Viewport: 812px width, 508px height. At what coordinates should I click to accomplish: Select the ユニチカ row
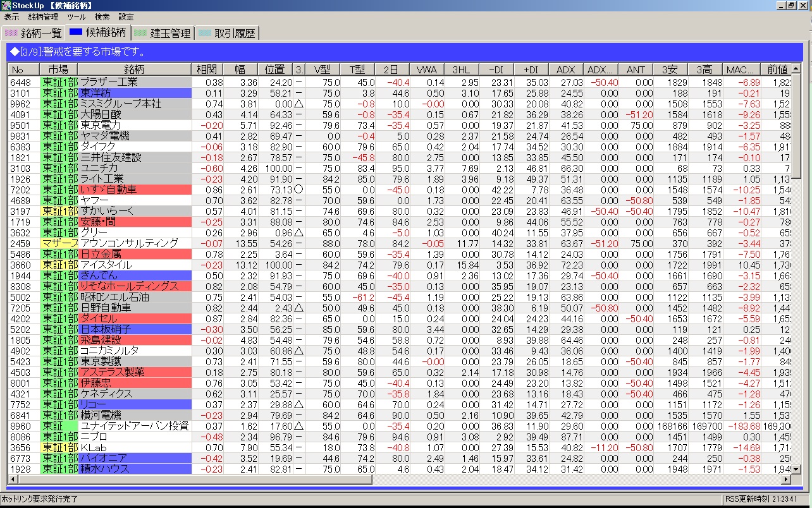(x=400, y=168)
